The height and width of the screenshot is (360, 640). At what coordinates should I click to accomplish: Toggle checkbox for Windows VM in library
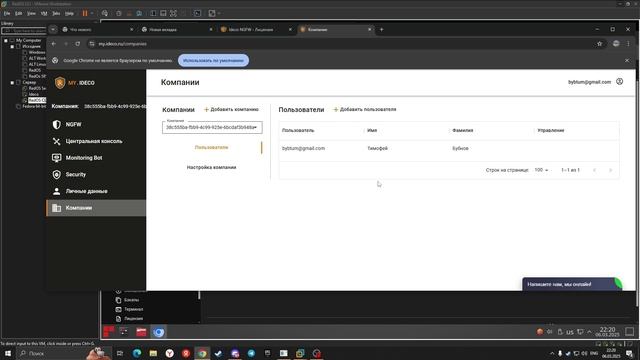coord(25,53)
